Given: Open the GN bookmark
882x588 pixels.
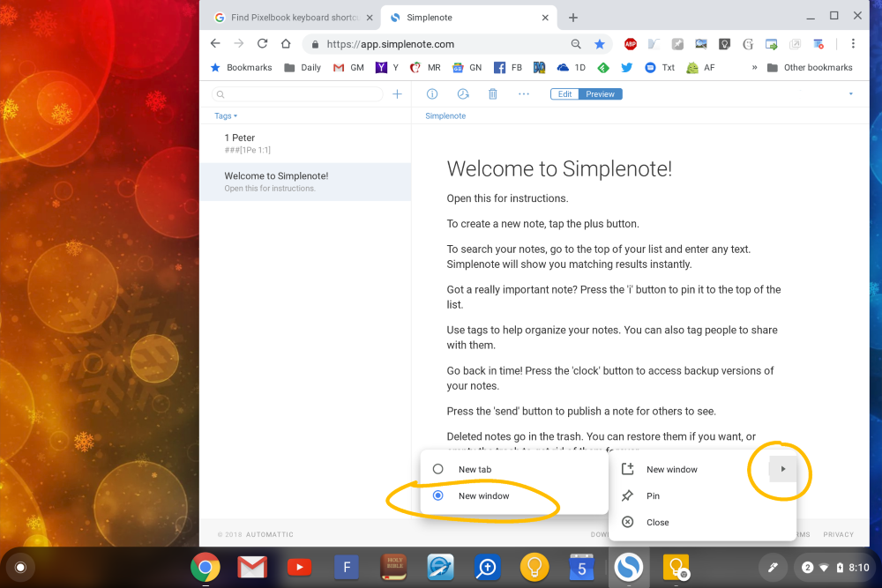Looking at the screenshot, I should [467, 68].
